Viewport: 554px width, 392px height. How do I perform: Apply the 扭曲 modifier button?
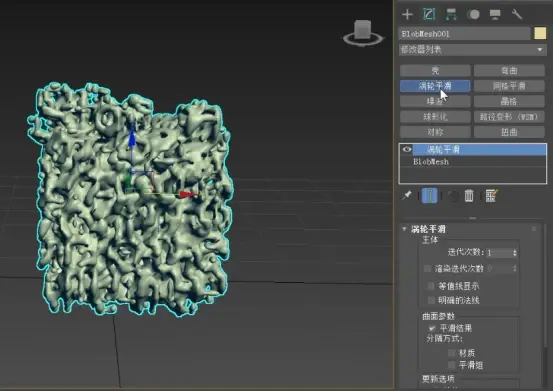pos(509,132)
